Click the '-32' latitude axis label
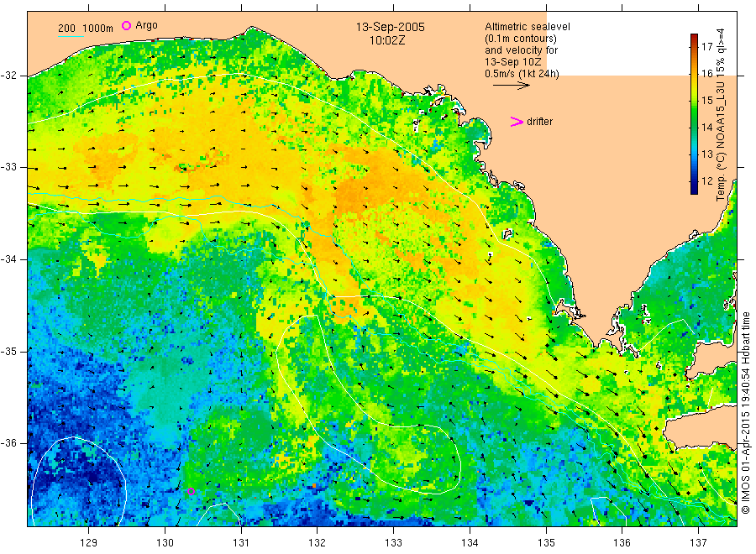Viewport: 756px width, 554px height. pos(8,76)
